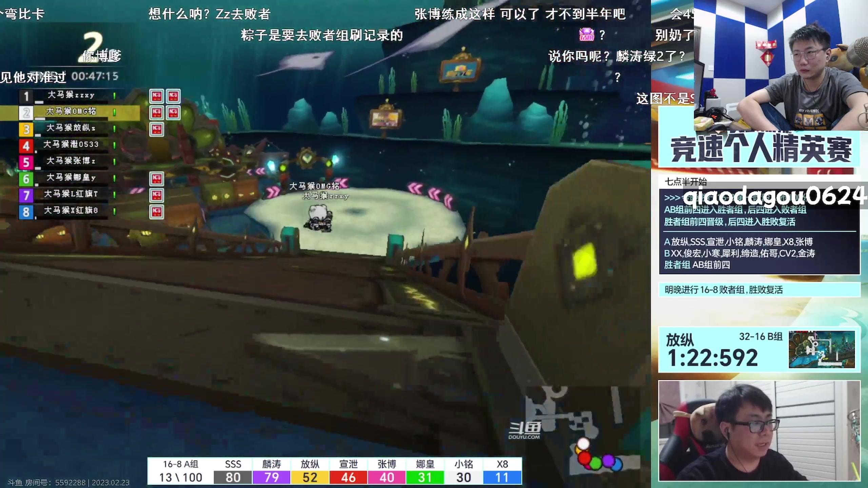868x488 pixels.
Task: Click the second N2O item icon beside 大马猴OMG铭
Action: 173,113
